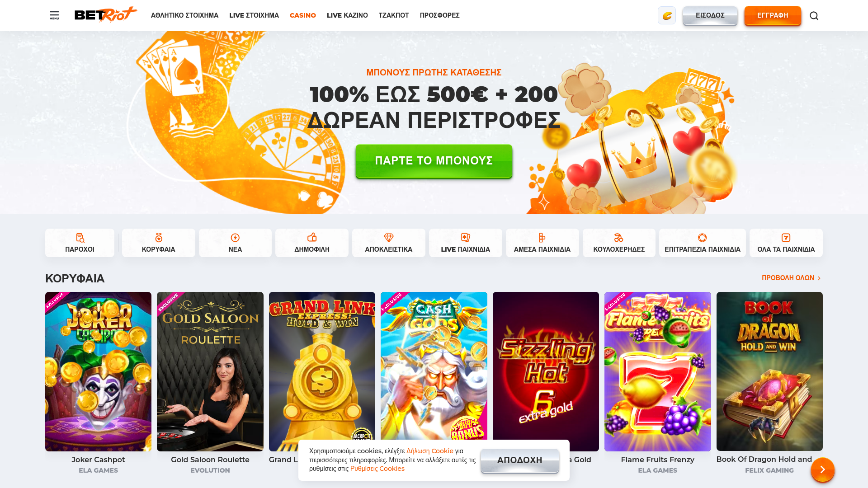This screenshot has height=488, width=868.
Task: Click the orange leaf icon near ΕΙΣΟΔΟΣ
Action: coord(667,15)
